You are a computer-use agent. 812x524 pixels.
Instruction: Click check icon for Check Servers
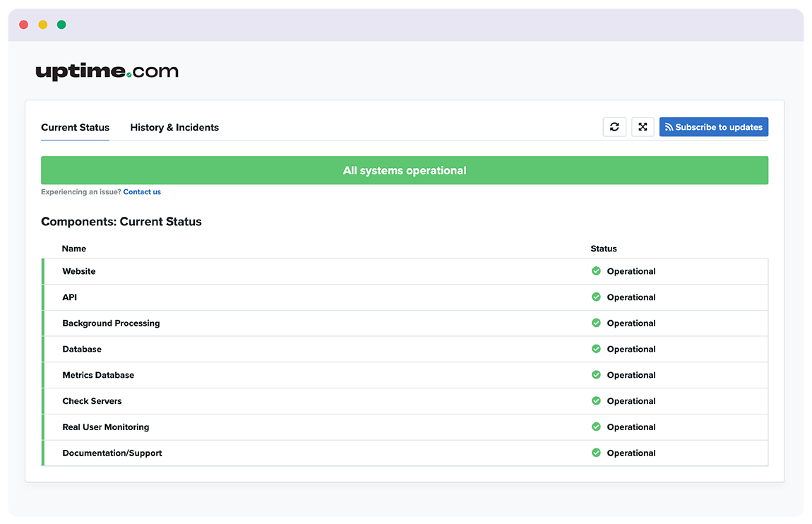(x=596, y=400)
